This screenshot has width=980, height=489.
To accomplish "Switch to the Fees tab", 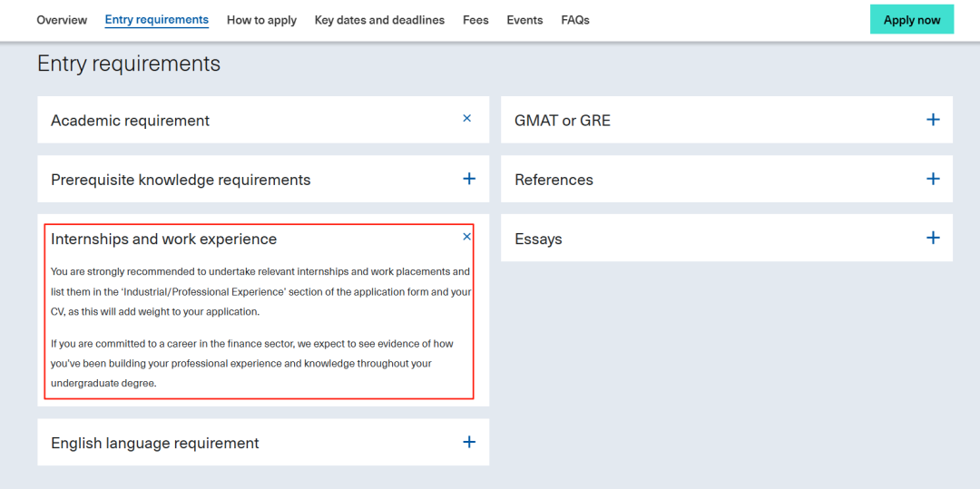I will click(x=475, y=20).
